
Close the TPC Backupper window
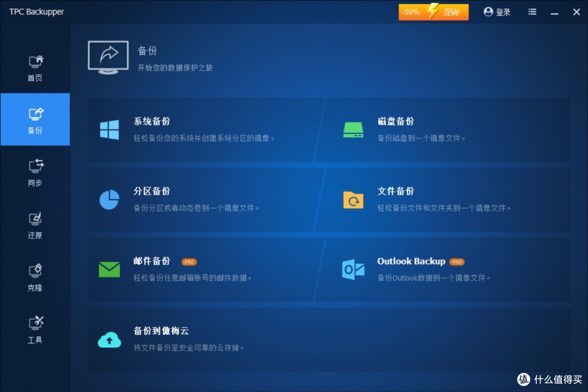577,12
